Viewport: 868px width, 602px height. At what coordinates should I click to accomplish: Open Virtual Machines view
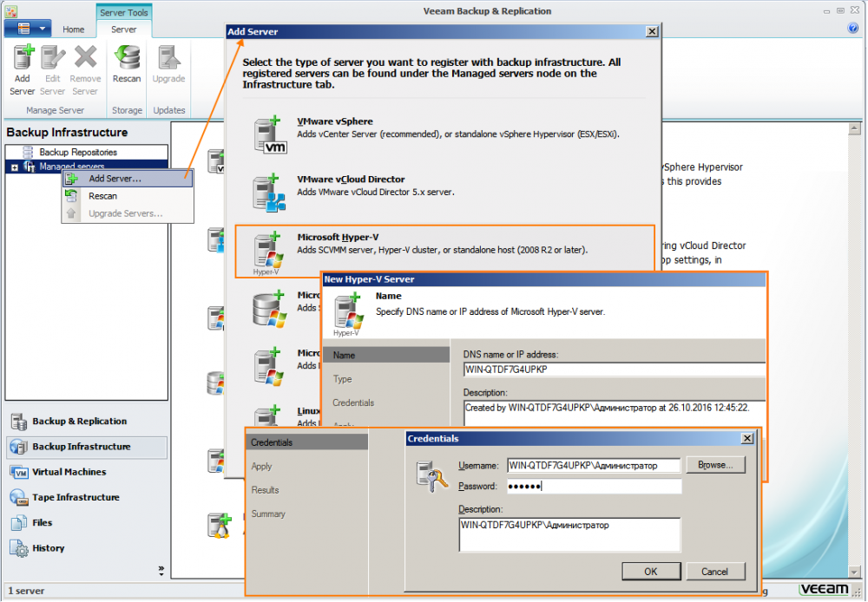click(87, 473)
